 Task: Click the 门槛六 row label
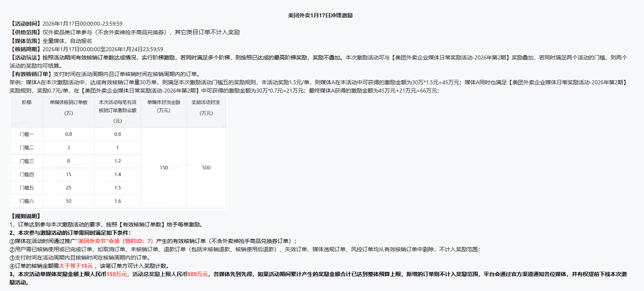click(x=27, y=201)
